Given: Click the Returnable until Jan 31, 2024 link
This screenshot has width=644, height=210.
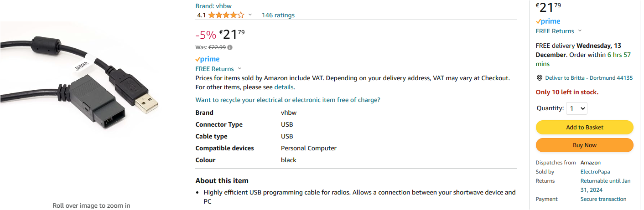Looking at the screenshot, I should click(605, 185).
